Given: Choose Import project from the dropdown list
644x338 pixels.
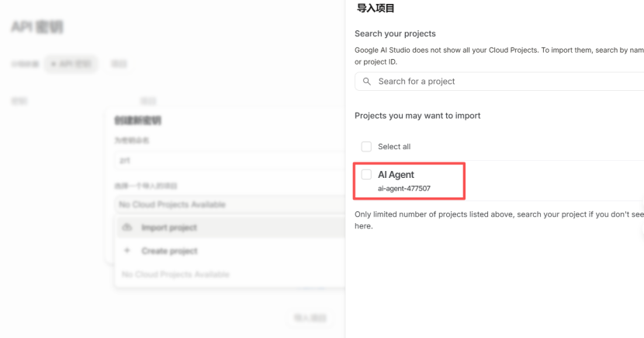Looking at the screenshot, I should click(x=169, y=228).
